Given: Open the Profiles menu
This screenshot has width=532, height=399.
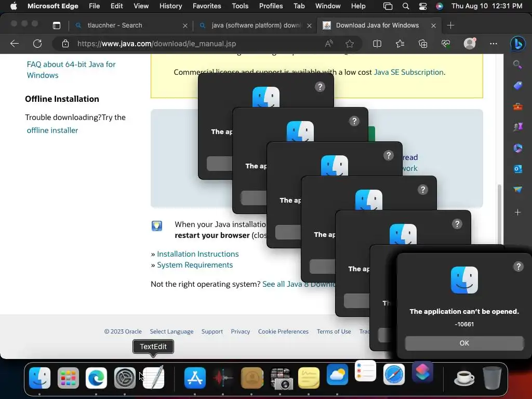Looking at the screenshot, I should pos(271,6).
